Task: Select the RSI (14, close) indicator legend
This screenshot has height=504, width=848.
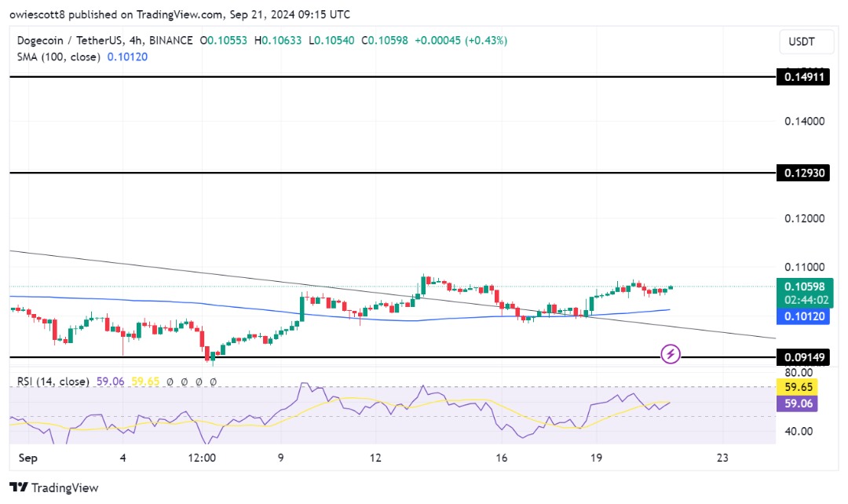Action: pos(53,382)
